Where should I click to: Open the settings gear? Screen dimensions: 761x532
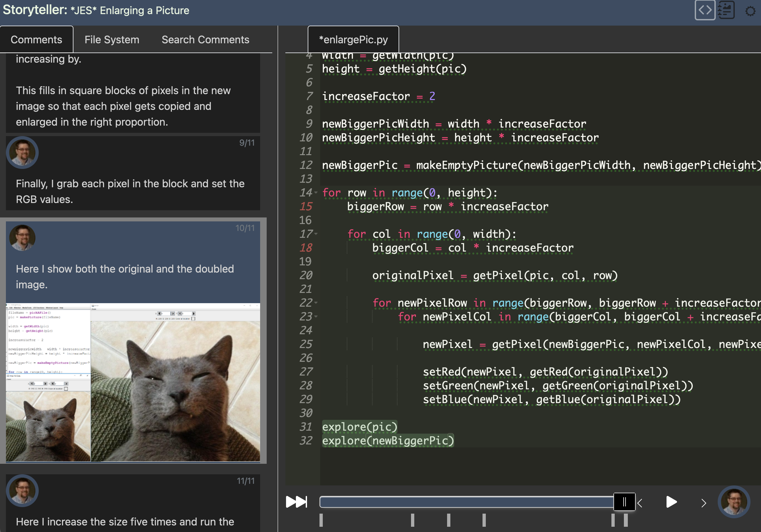click(751, 11)
